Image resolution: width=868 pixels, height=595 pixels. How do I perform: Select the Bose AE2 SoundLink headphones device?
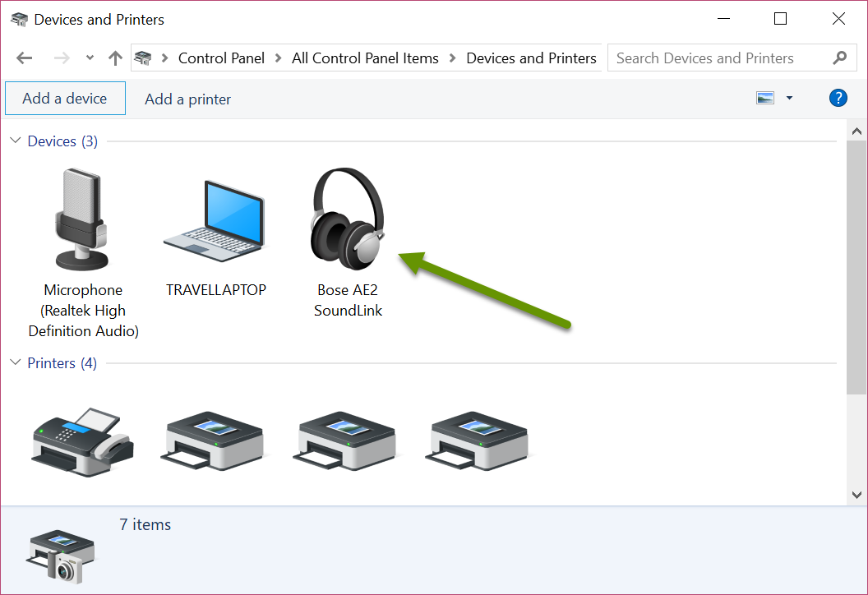click(347, 218)
